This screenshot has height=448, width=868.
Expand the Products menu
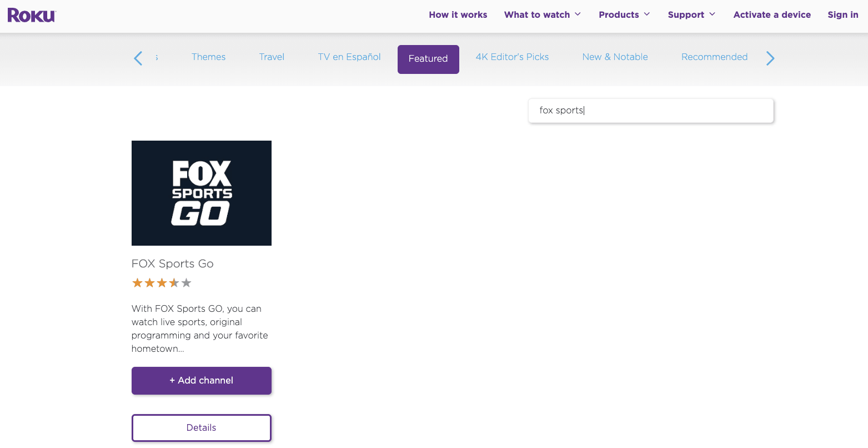[624, 15]
